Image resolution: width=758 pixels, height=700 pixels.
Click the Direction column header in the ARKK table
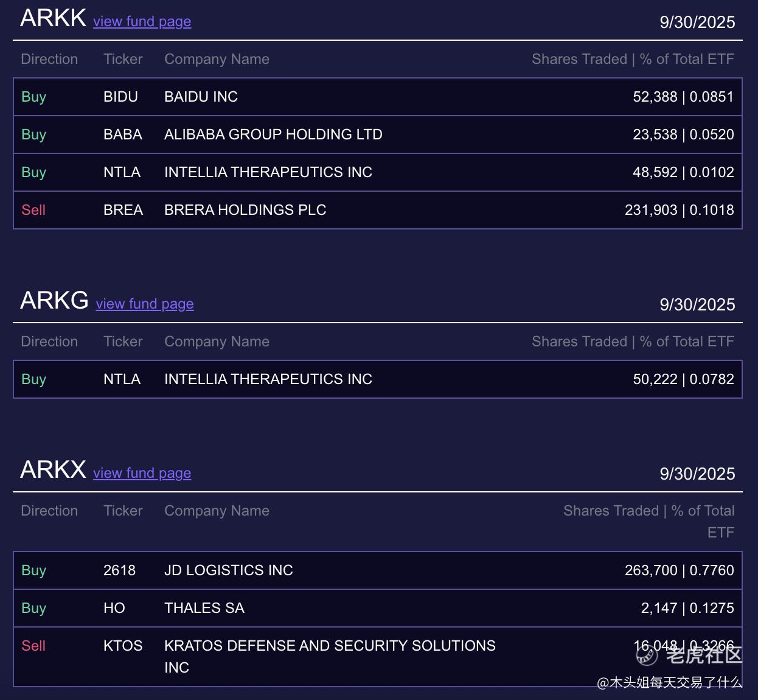tap(49, 59)
